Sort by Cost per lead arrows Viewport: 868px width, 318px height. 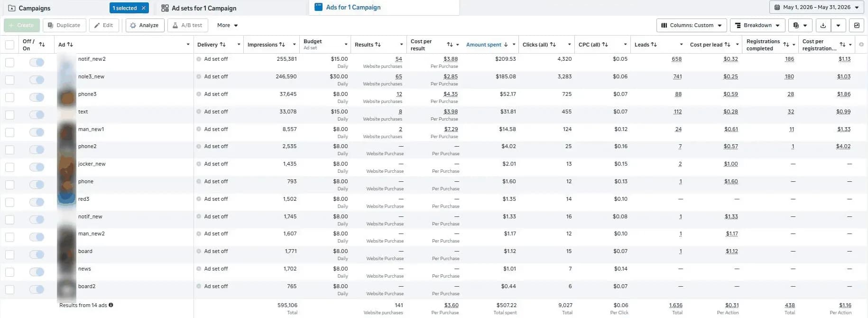tap(727, 45)
